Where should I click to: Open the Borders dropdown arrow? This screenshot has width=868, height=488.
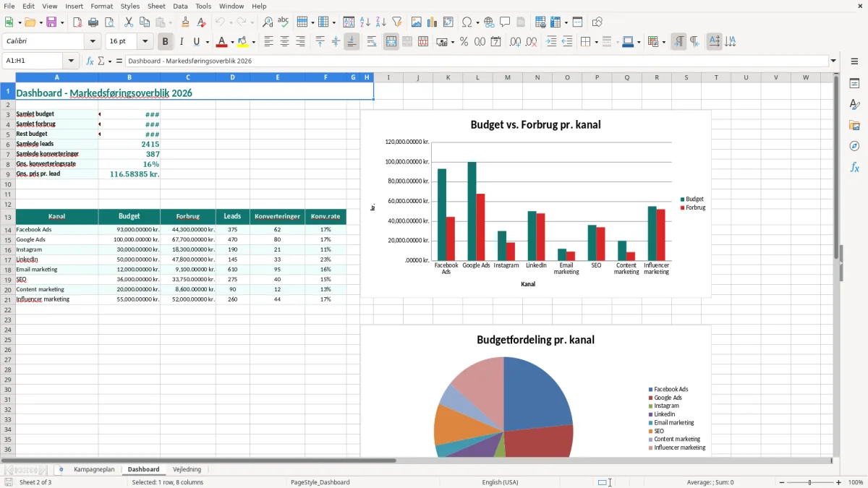(x=595, y=42)
